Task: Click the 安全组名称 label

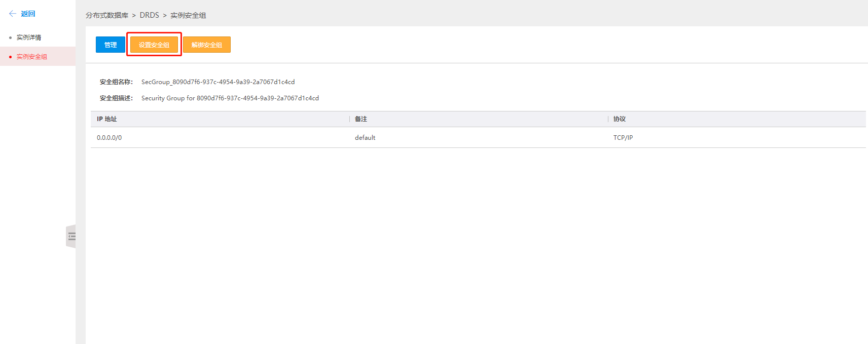Action: click(x=116, y=82)
